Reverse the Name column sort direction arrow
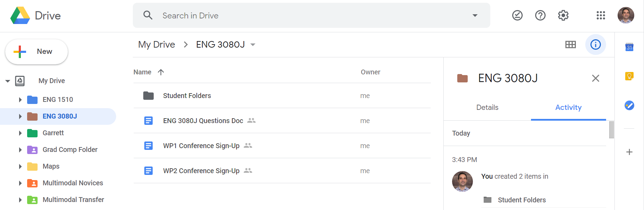The image size is (644, 210). [161, 72]
